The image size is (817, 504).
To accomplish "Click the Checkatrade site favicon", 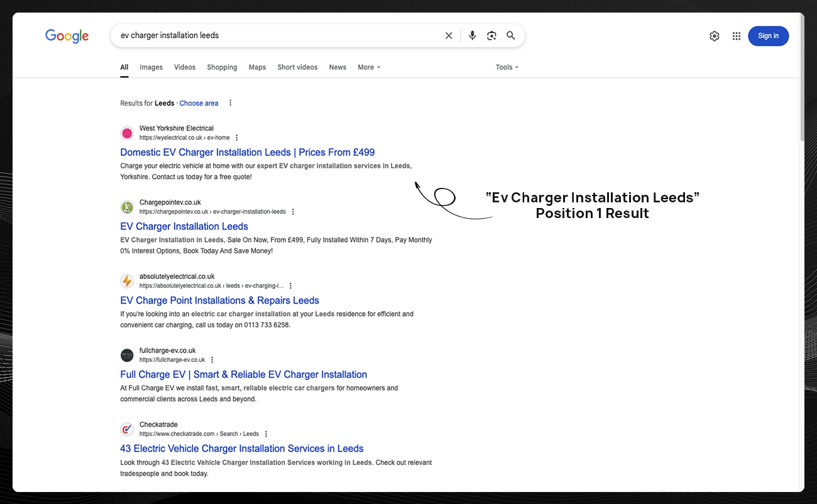I will point(127,429).
